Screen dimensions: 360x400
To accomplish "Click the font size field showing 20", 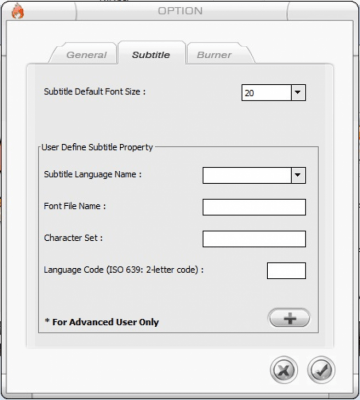I will (x=266, y=92).
